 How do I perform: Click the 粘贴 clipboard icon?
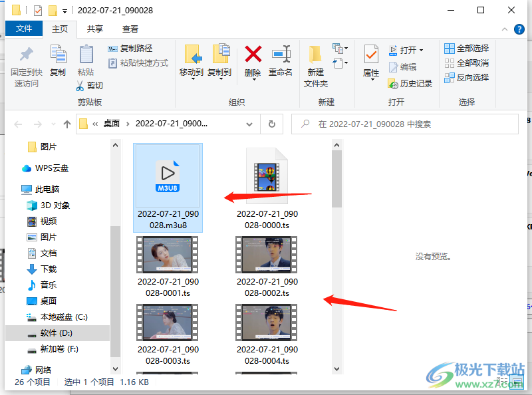(86, 55)
